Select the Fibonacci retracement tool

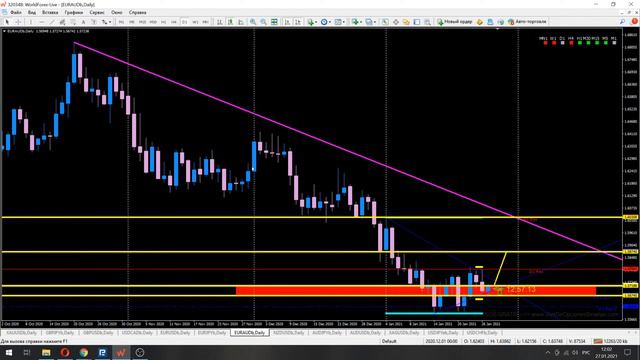[x=73, y=22]
